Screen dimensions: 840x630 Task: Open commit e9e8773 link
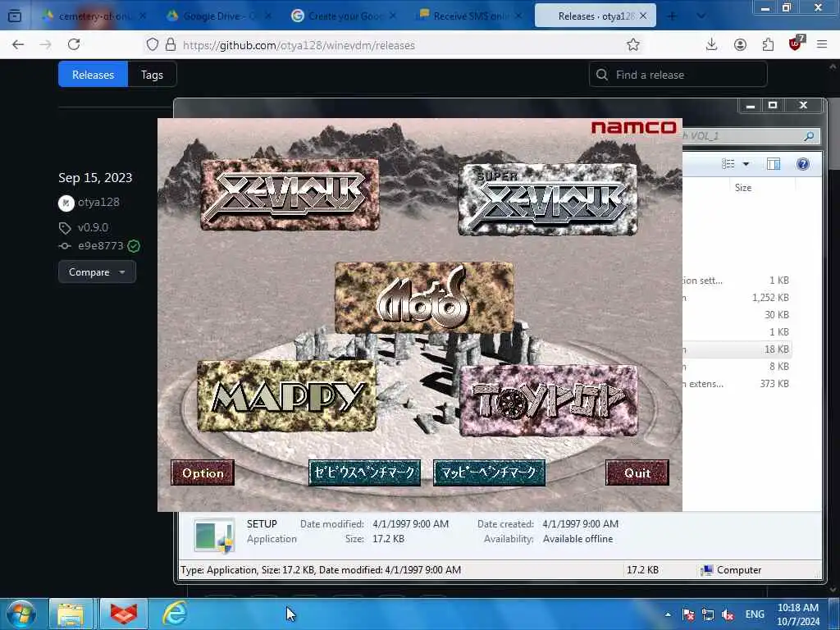101,246
